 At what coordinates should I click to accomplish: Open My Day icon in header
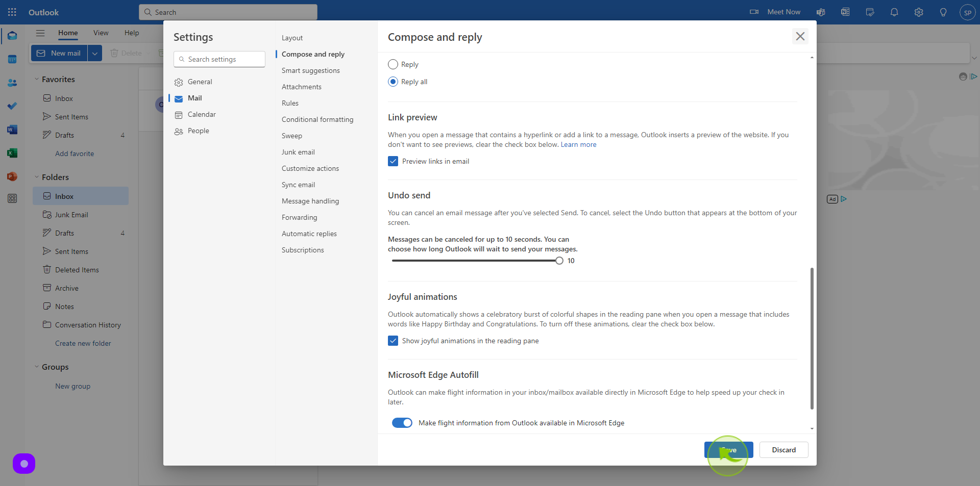[x=870, y=12]
